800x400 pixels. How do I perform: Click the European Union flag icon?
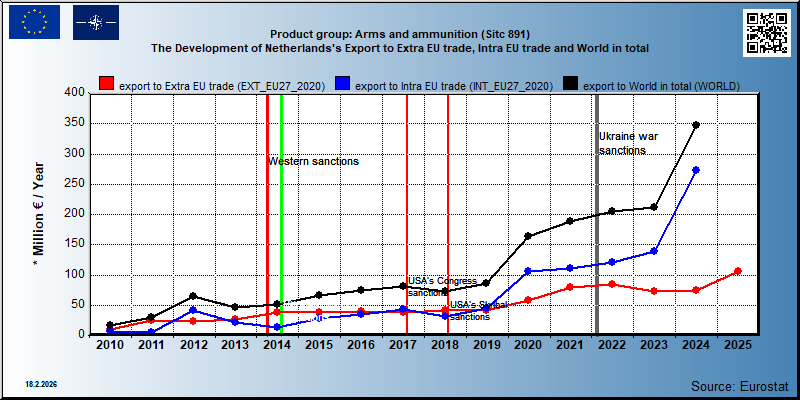click(34, 22)
